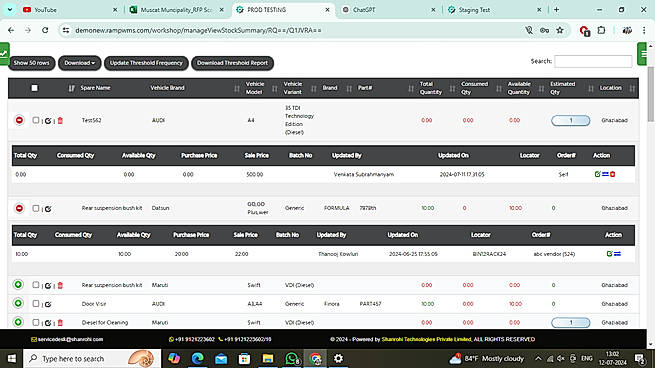Viewport: 655px width, 368px height.
Task: Delete Venkata Subrahmanyam's stock batch entry
Action: [612, 174]
